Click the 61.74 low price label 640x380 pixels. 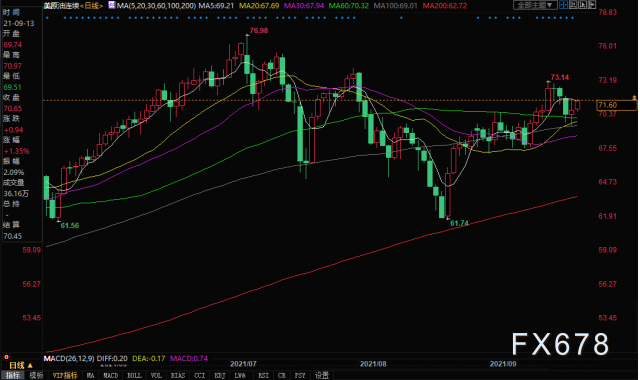459,223
